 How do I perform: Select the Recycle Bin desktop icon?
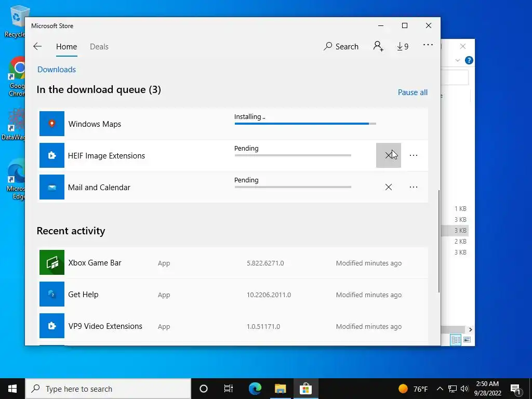pos(15,22)
